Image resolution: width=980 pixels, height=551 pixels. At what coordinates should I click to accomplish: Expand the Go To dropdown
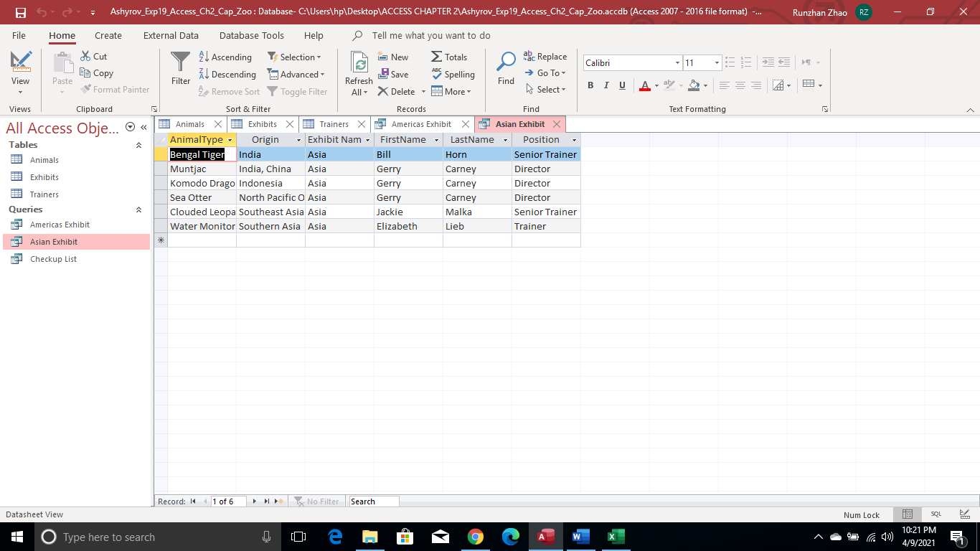pyautogui.click(x=545, y=72)
